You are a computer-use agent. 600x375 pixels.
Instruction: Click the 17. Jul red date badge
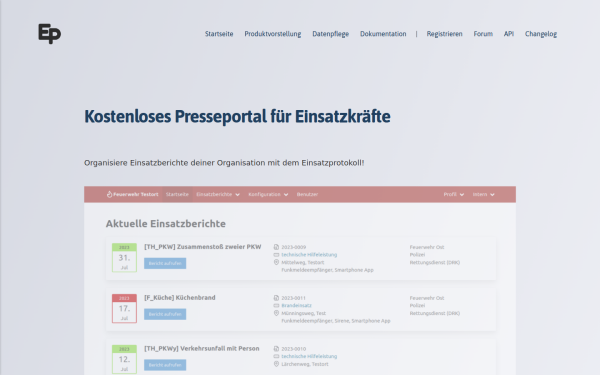pyautogui.click(x=124, y=308)
